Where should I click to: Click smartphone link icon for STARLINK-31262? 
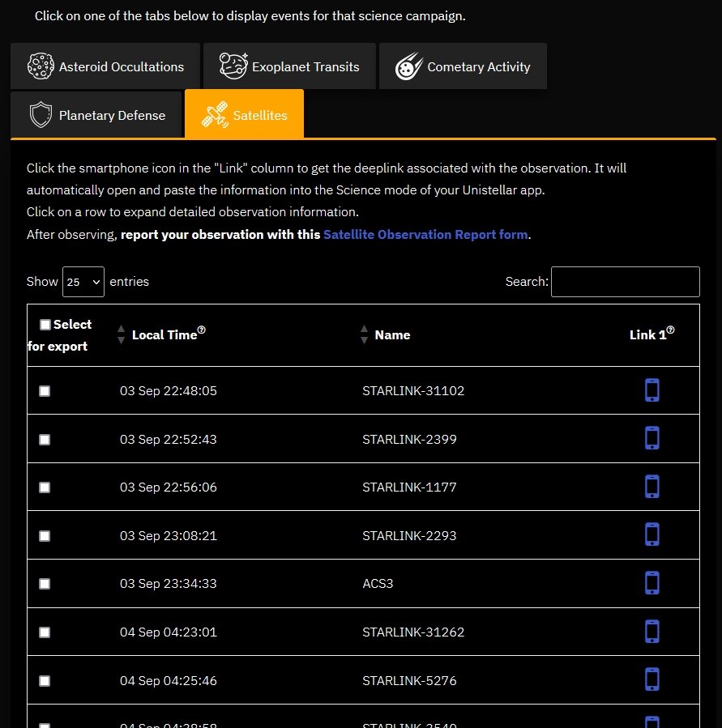pos(652,631)
